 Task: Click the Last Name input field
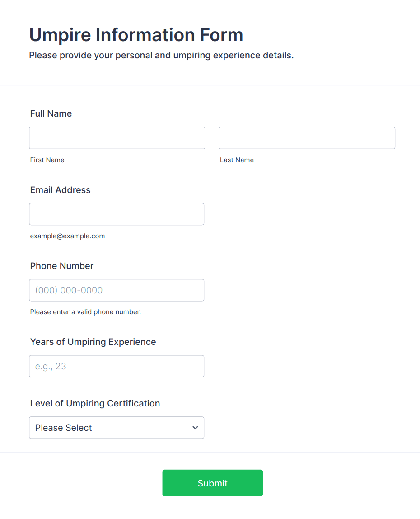pyautogui.click(x=307, y=138)
